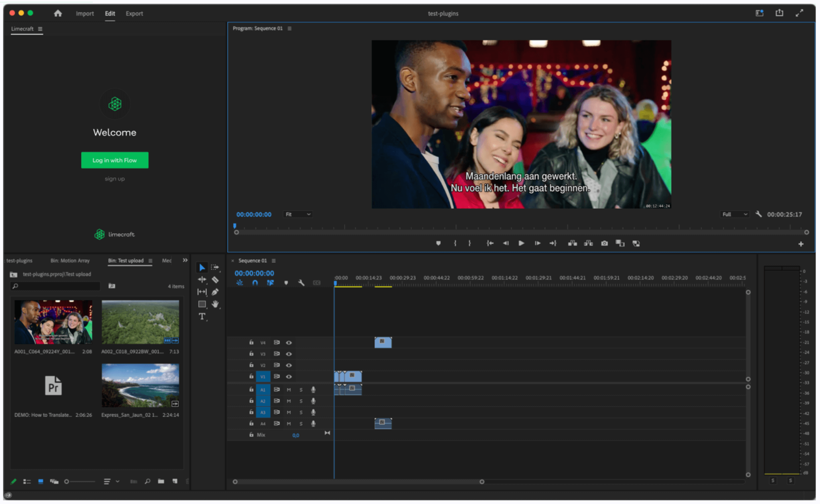Open the Full playback resolution dropdown
Image resolution: width=820 pixels, height=504 pixels.
point(734,215)
